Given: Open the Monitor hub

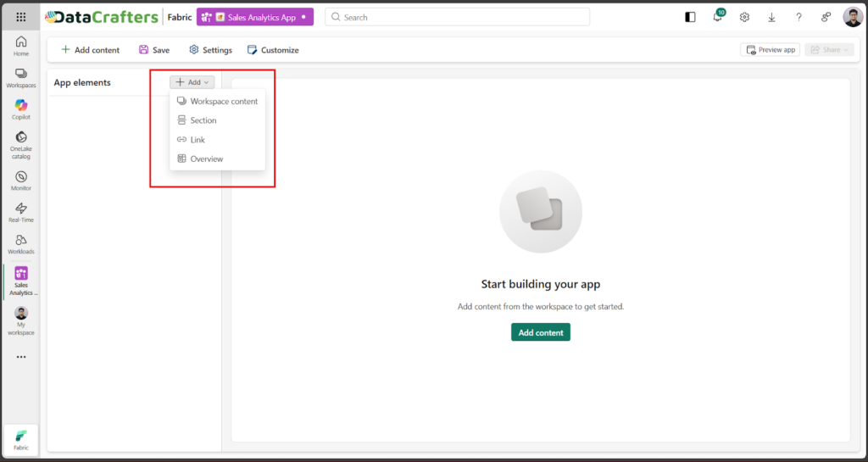Looking at the screenshot, I should pos(21,181).
